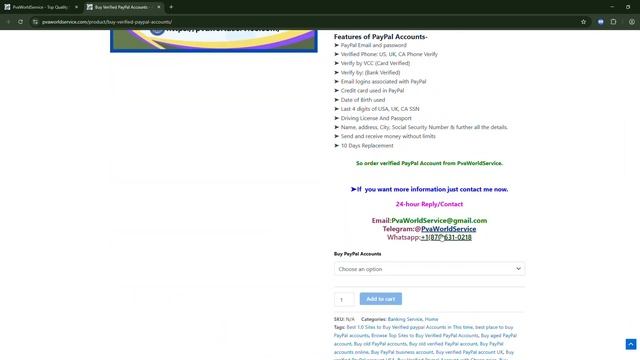Open the Buy PayPal business account tag

pos(402,352)
